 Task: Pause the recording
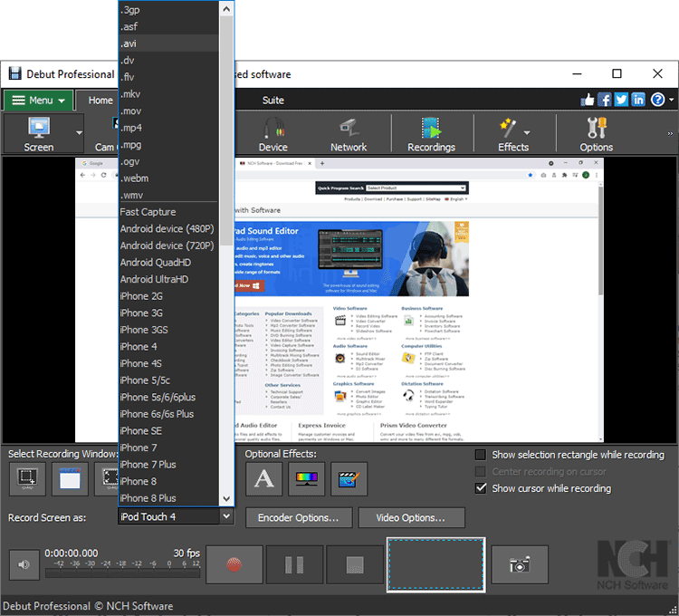(x=294, y=564)
